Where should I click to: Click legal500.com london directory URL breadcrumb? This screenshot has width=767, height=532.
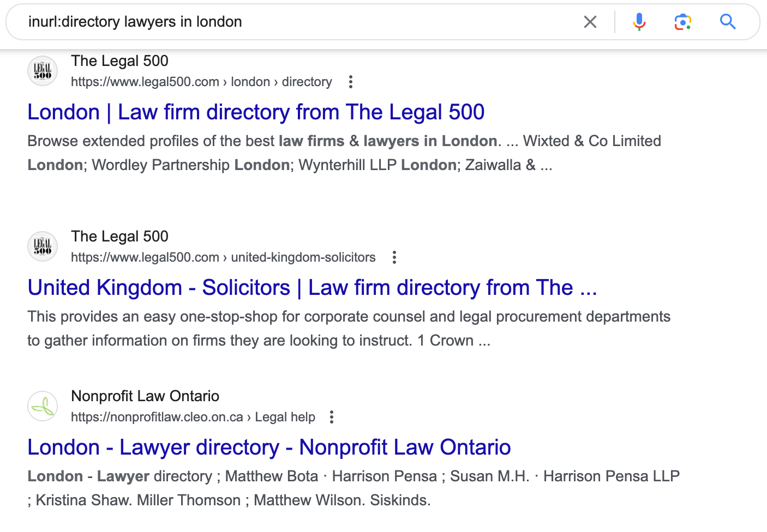tap(201, 82)
